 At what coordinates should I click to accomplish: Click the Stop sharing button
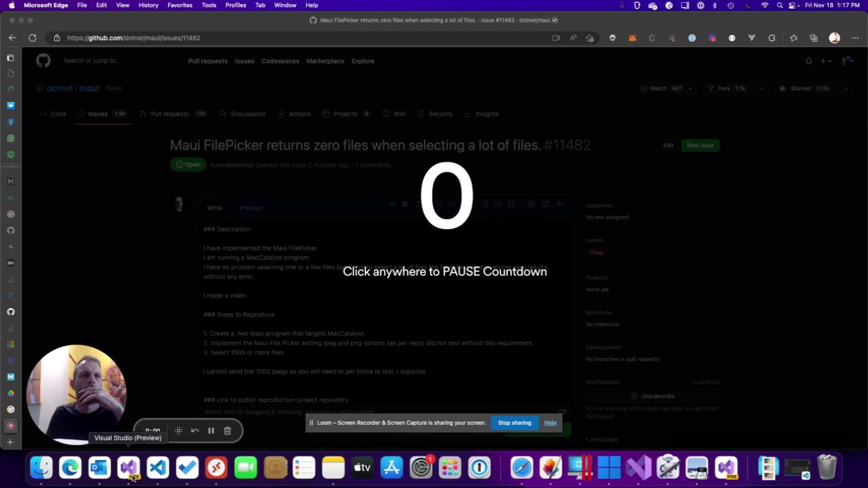coord(515,423)
